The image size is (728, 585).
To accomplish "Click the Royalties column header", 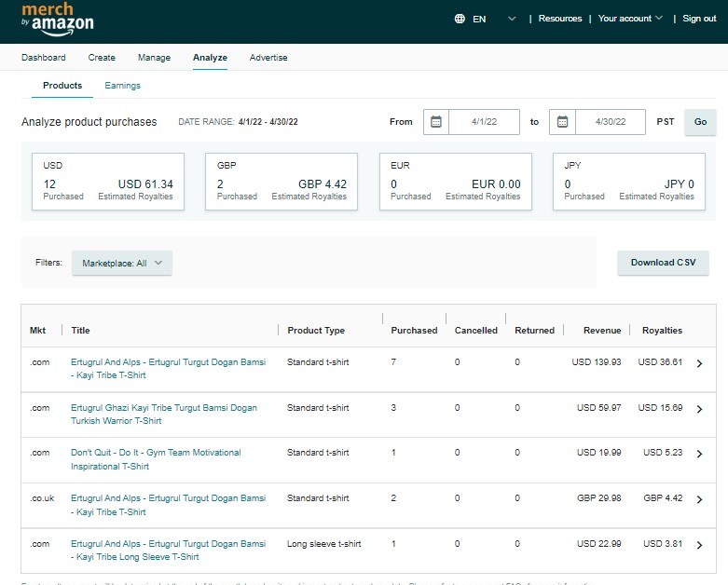I will point(662,331).
